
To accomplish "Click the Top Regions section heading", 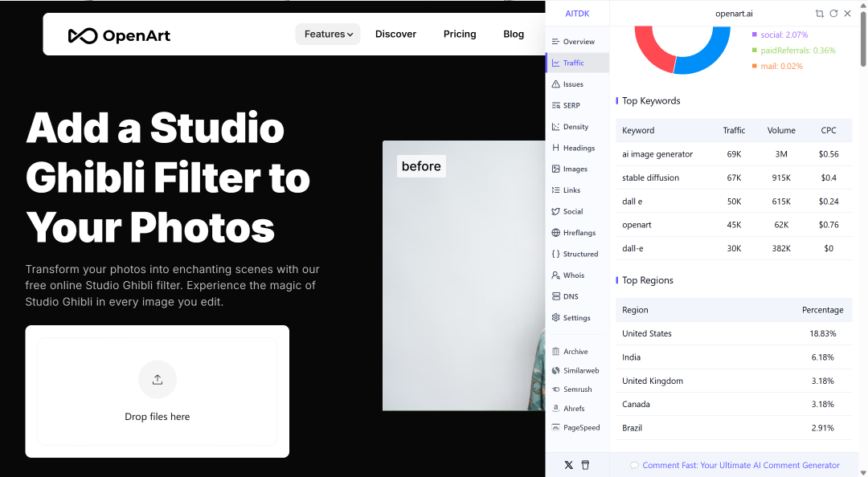I will [648, 280].
